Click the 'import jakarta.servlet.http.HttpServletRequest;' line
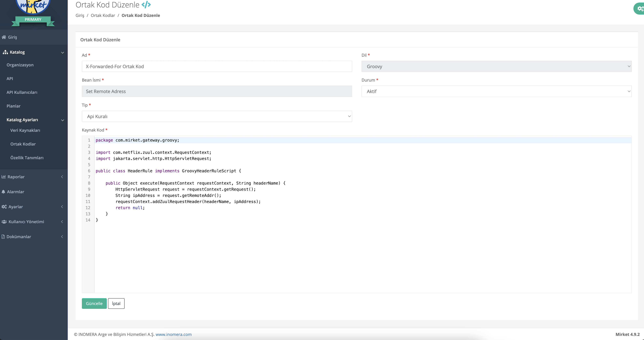 click(153, 159)
